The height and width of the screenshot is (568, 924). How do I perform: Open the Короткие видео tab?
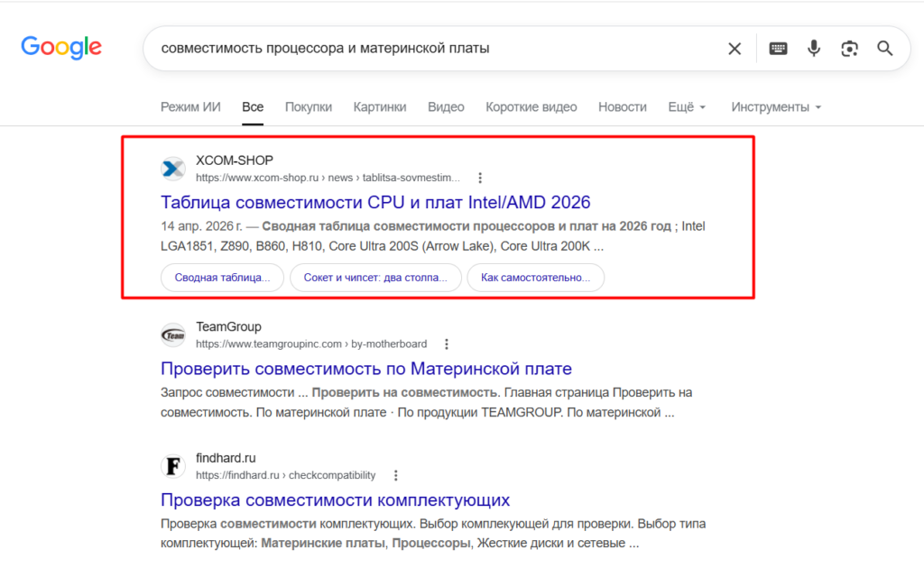pyautogui.click(x=531, y=107)
